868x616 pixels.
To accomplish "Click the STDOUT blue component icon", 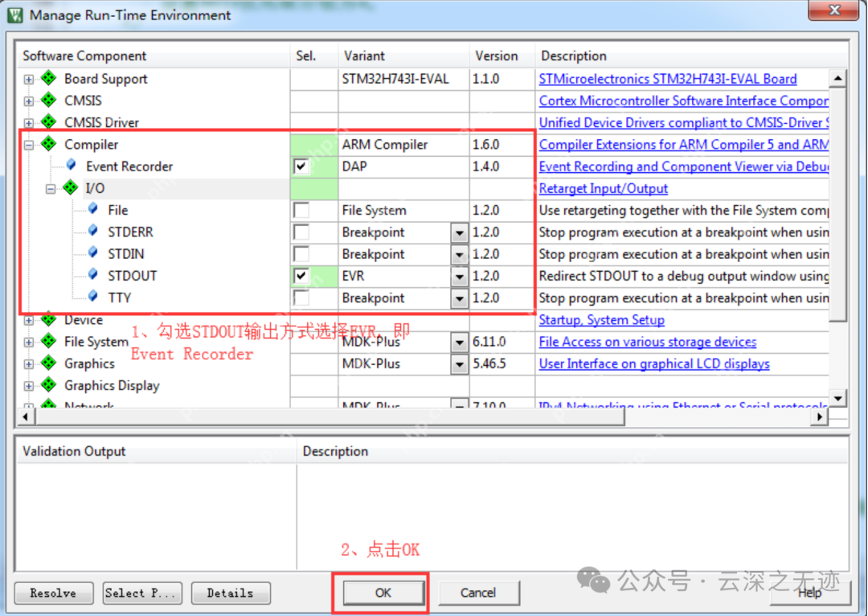I will point(93,275).
